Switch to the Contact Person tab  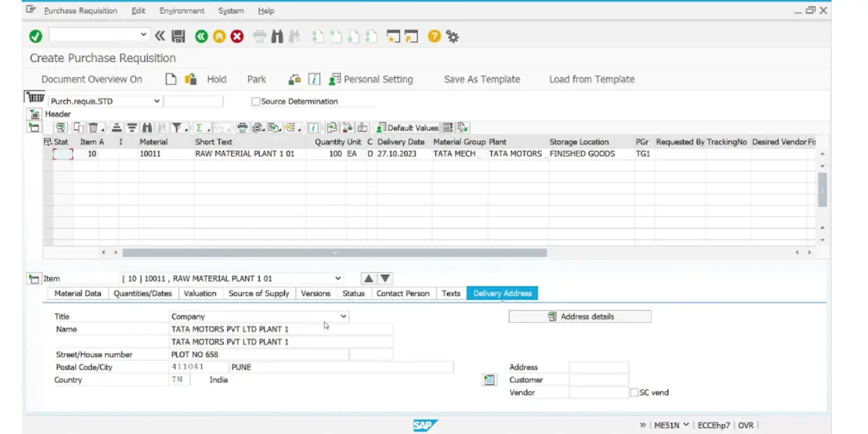click(x=403, y=294)
